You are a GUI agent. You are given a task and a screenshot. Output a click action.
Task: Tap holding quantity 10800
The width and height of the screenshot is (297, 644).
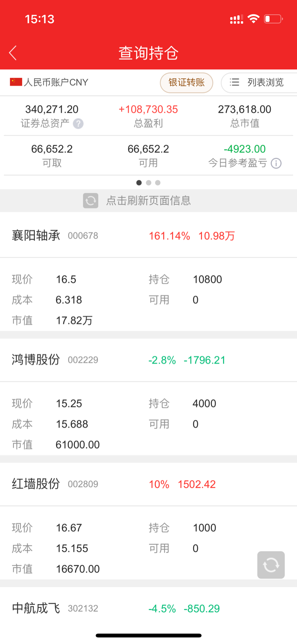pyautogui.click(x=207, y=280)
